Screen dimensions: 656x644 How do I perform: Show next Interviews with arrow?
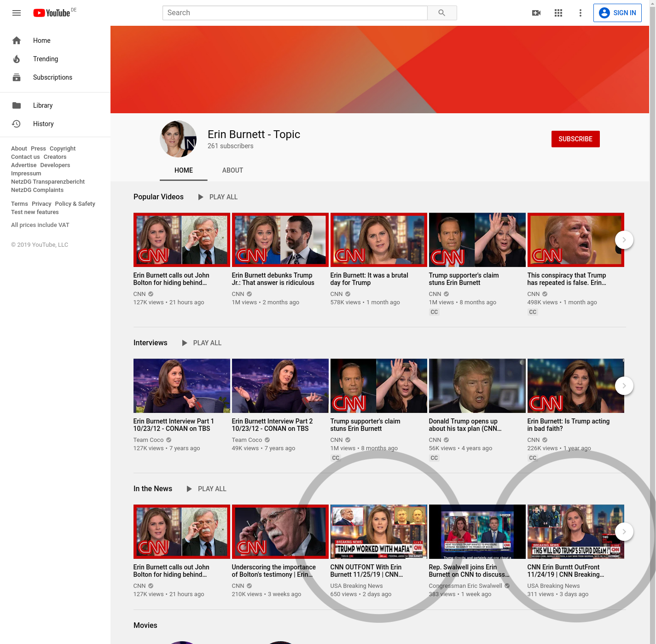(624, 386)
